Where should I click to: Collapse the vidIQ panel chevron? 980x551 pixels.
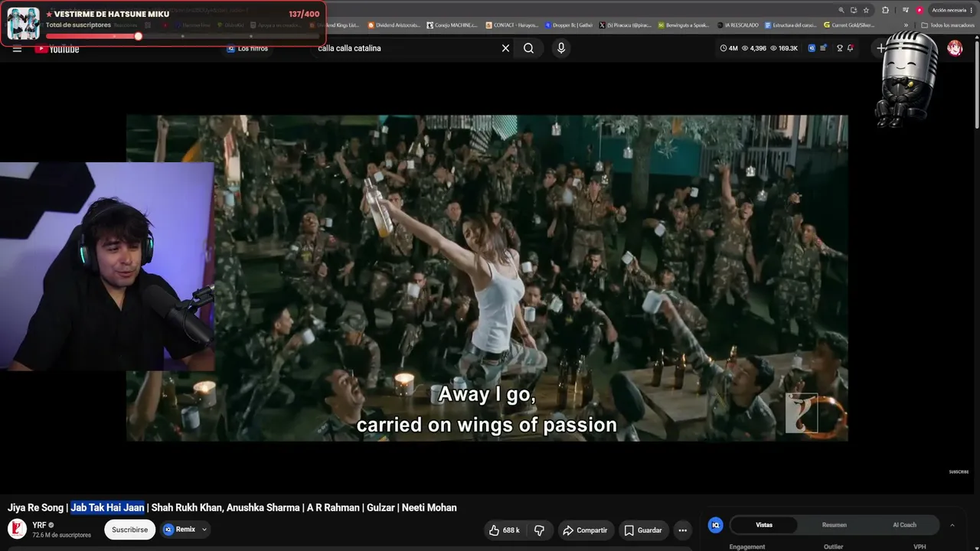[x=952, y=525]
